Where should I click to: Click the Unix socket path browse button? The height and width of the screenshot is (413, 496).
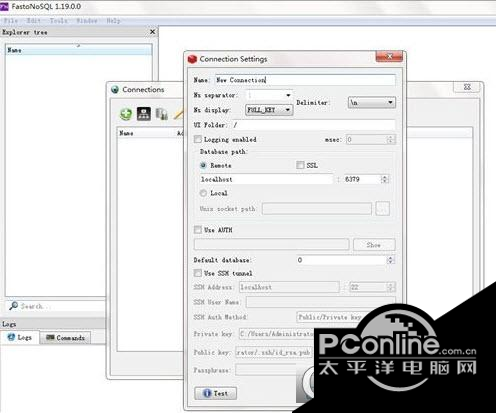click(x=382, y=209)
